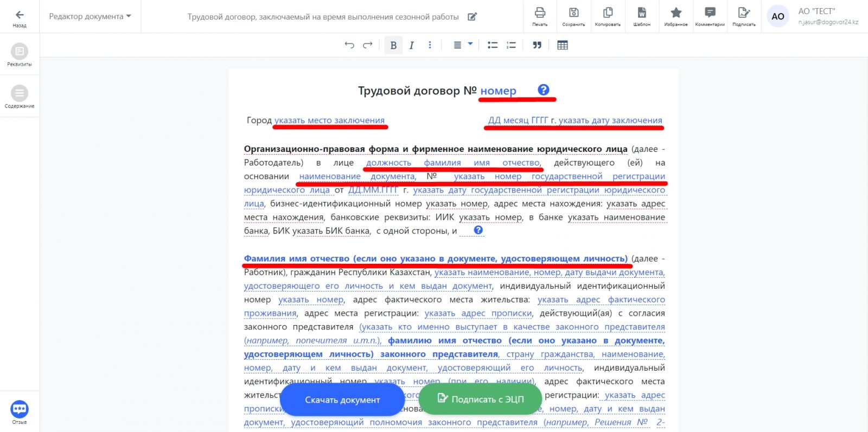The height and width of the screenshot is (432, 868).
Task: Print document via Печать icon
Action: pyautogui.click(x=540, y=16)
